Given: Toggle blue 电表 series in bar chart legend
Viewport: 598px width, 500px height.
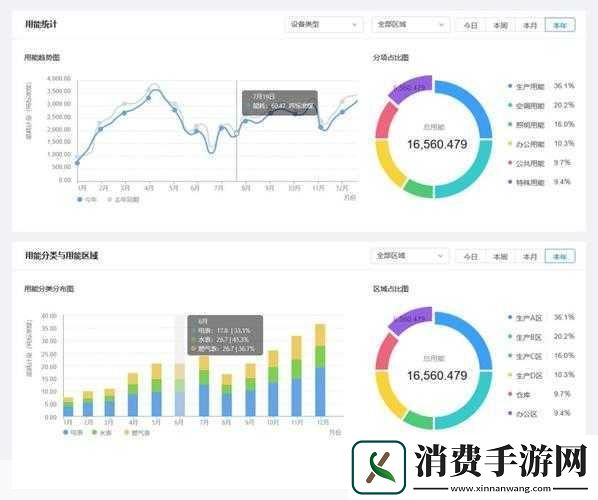Looking at the screenshot, I should (x=73, y=432).
